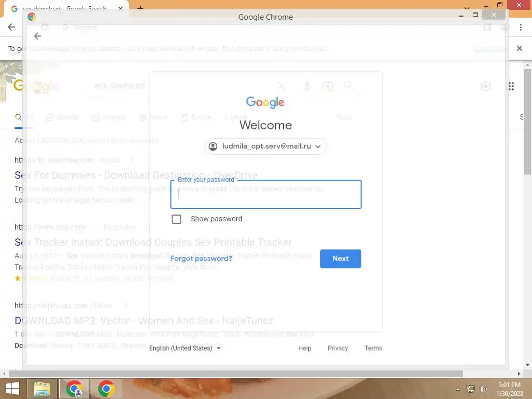Screen dimensions: 532x399
Task: Open the Sex For Dummies OverDrive result
Action: [x=136, y=175]
